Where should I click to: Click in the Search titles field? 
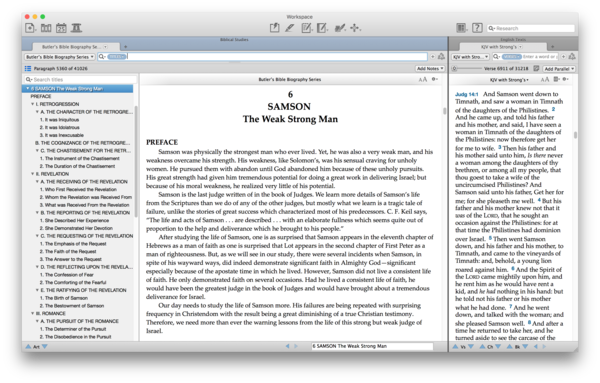point(80,80)
